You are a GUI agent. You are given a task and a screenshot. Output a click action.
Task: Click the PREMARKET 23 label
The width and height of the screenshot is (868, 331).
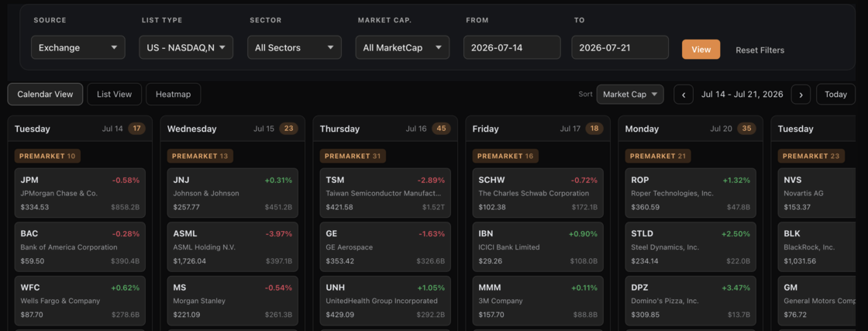tap(811, 156)
